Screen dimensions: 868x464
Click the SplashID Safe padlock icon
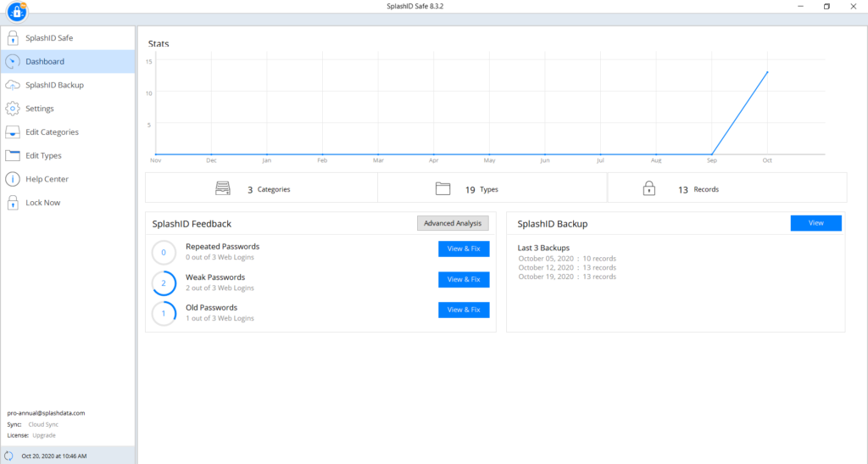point(13,38)
